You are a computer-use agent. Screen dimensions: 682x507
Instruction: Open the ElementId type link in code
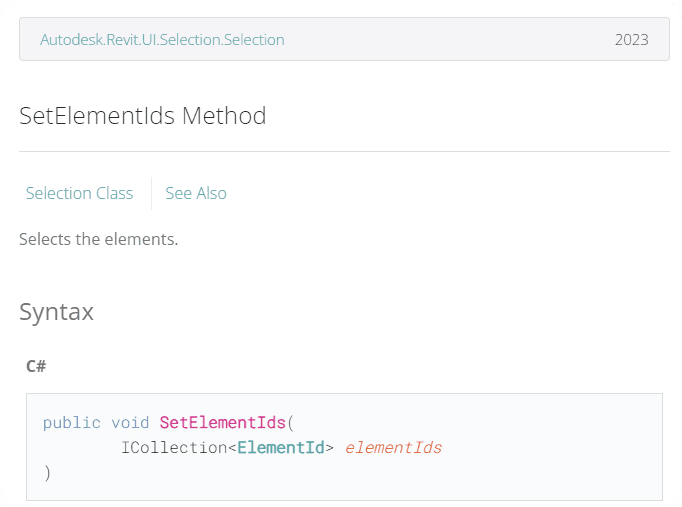pyautogui.click(x=281, y=447)
